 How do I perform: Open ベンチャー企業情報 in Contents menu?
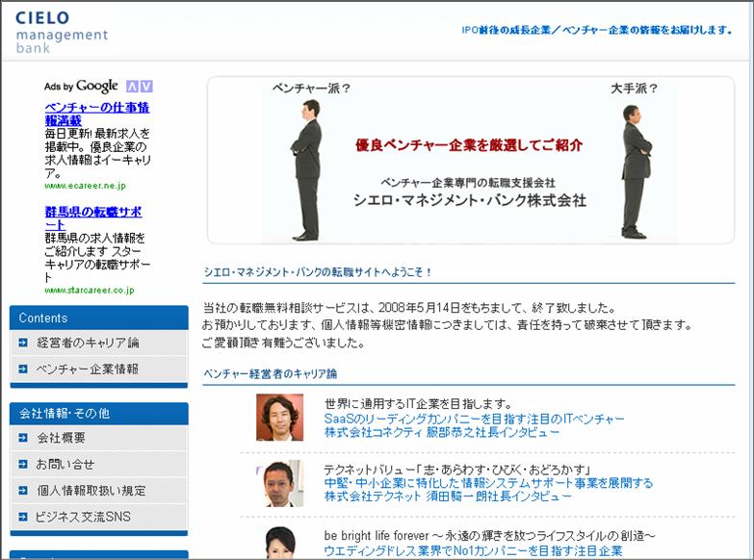click(87, 369)
